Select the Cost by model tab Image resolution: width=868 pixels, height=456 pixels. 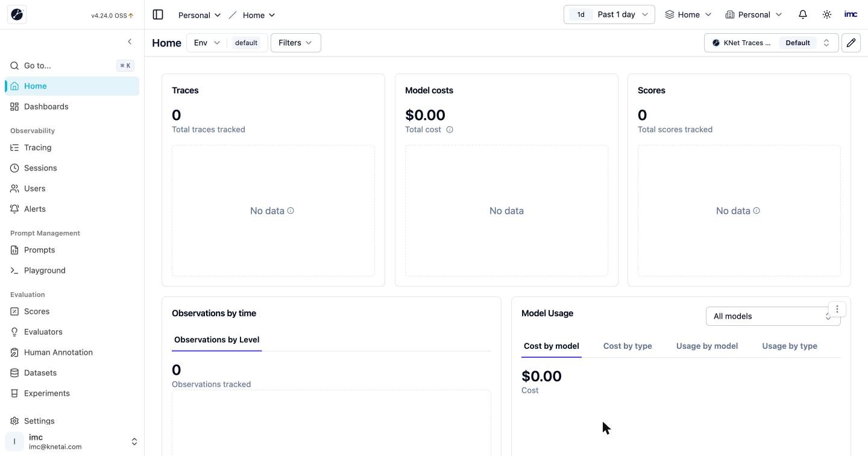click(552, 346)
